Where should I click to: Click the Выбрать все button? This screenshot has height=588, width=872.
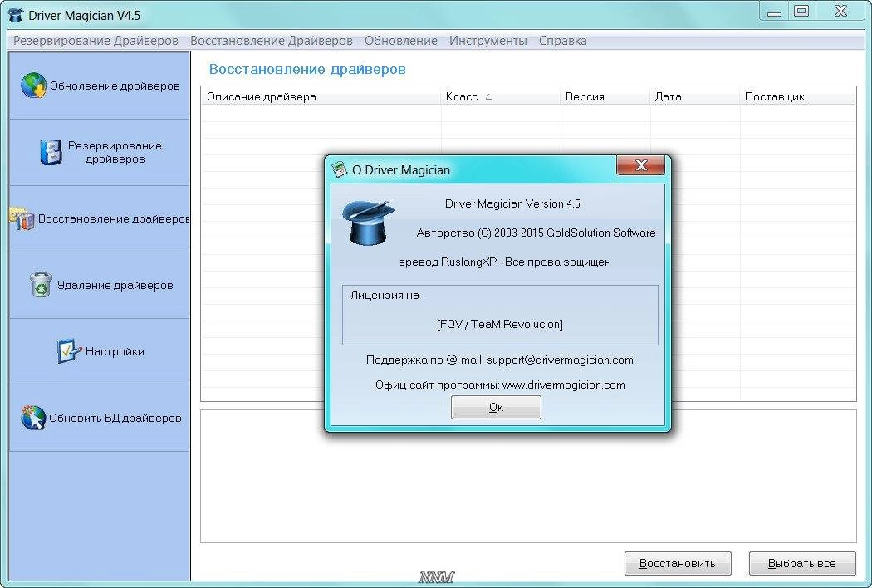tap(802, 564)
